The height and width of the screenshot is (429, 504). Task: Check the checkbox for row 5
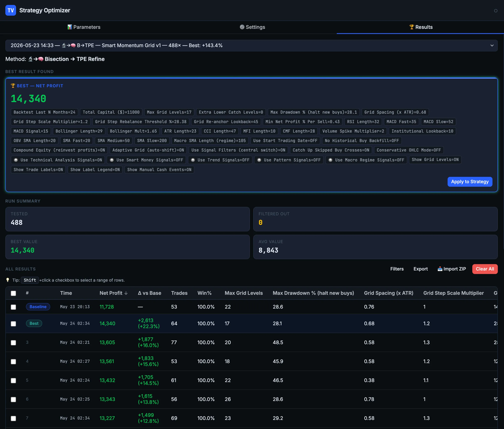point(13,381)
